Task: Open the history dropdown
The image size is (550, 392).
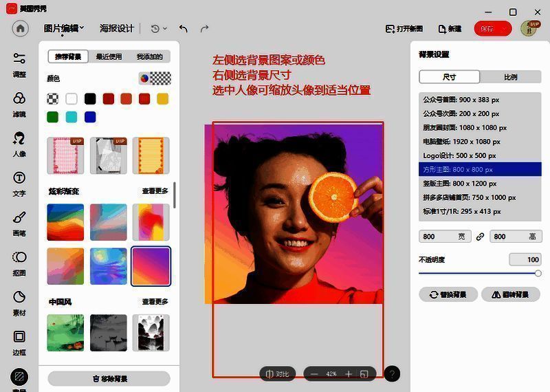Action: click(159, 28)
